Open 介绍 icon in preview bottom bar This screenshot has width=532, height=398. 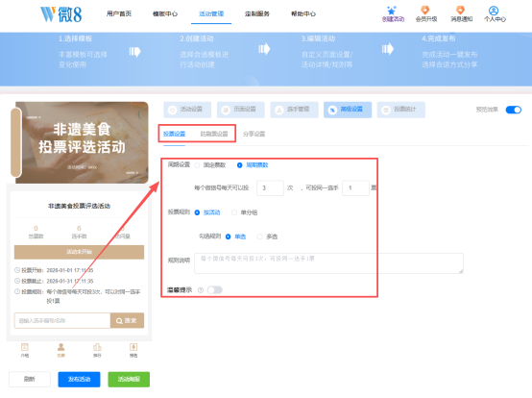[x=25, y=347]
